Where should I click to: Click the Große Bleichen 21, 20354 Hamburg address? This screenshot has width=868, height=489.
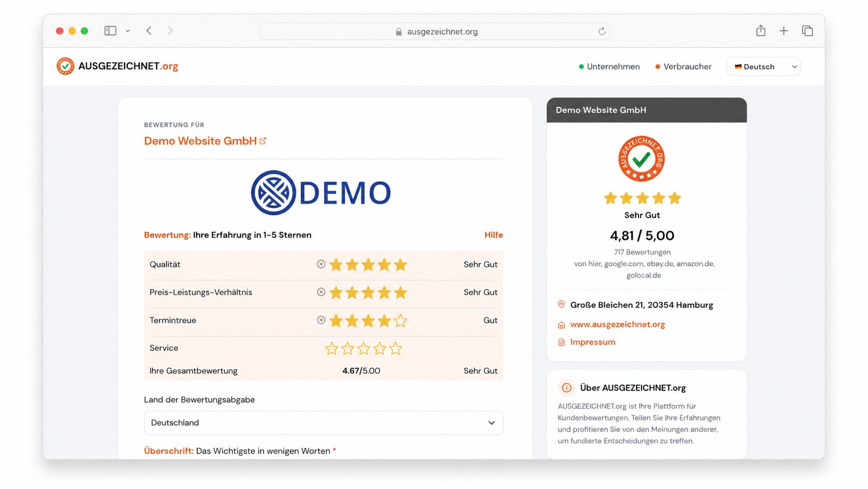(642, 305)
